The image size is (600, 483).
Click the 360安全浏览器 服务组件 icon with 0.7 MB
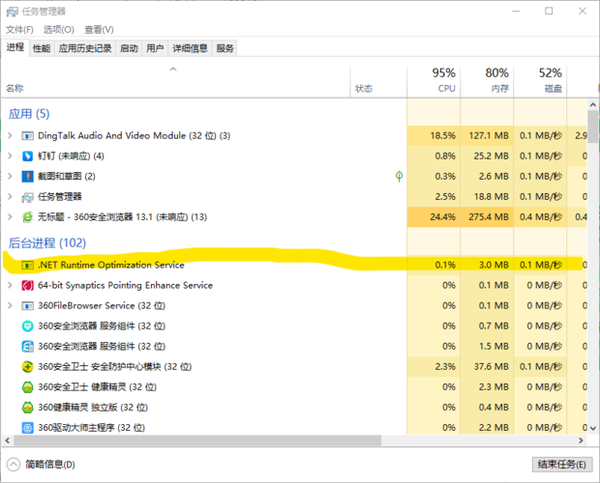pyautogui.click(x=27, y=326)
